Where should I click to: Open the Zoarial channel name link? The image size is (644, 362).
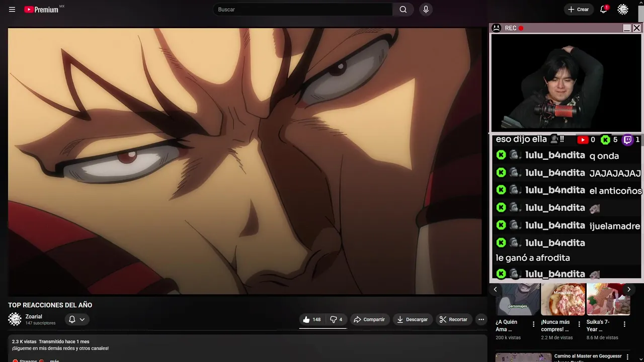click(34, 317)
